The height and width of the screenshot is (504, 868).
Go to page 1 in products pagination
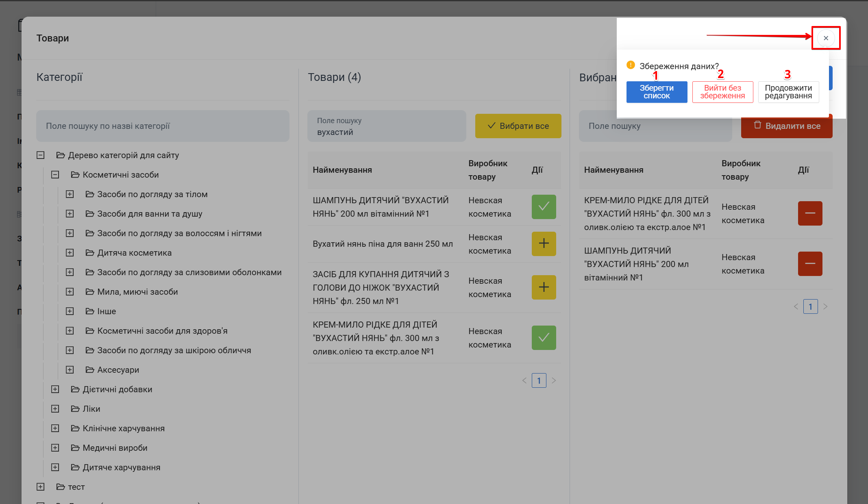click(539, 380)
